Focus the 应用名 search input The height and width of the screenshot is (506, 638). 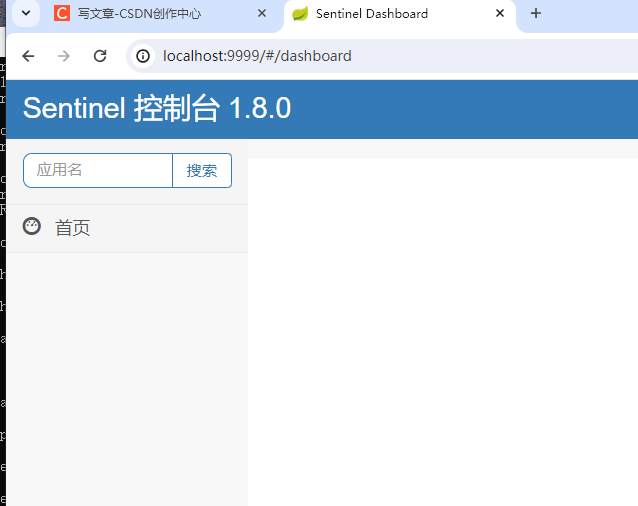[98, 170]
